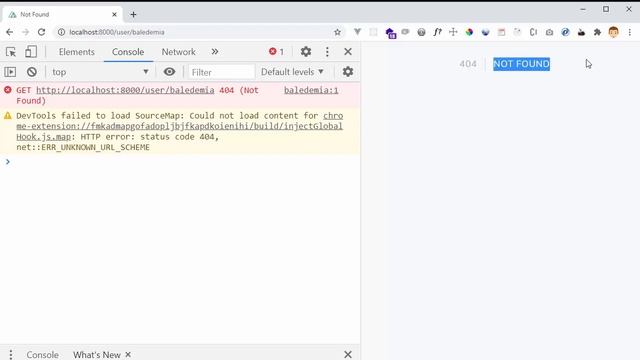Image resolution: width=640 pixels, height=360 pixels.
Task: Click the 404 text on page
Action: coord(468,64)
